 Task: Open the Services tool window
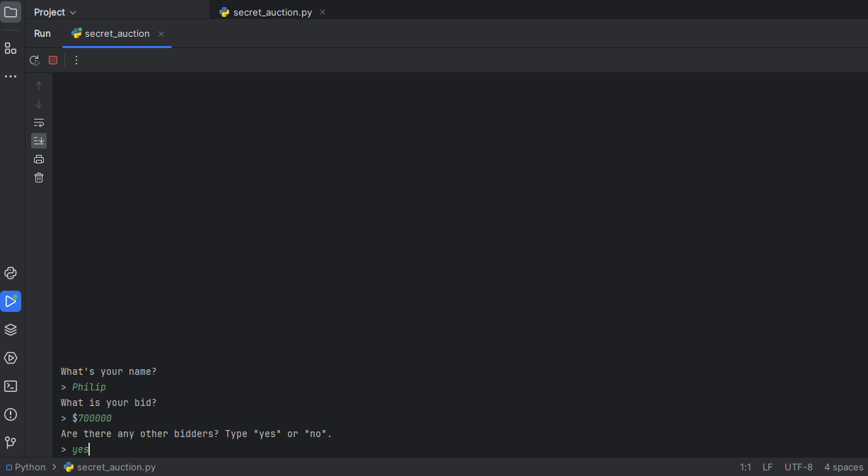[x=11, y=358]
